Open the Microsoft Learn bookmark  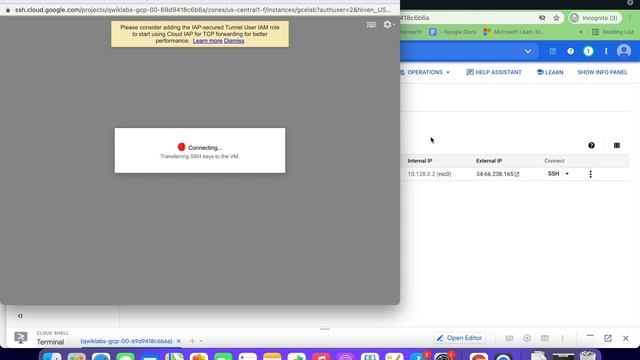tap(513, 32)
